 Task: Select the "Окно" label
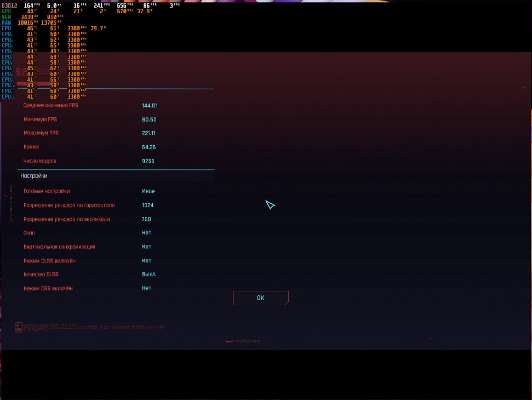click(x=29, y=233)
